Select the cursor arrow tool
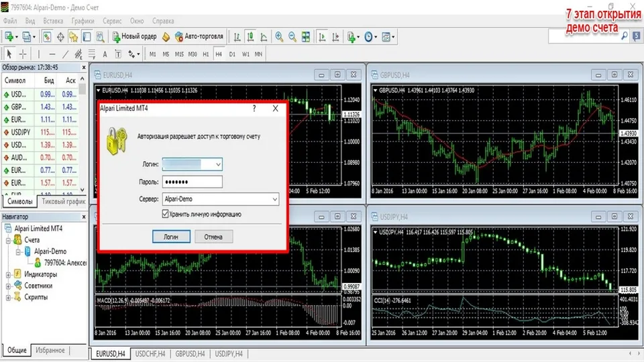This screenshot has height=362, width=644. click(x=9, y=54)
